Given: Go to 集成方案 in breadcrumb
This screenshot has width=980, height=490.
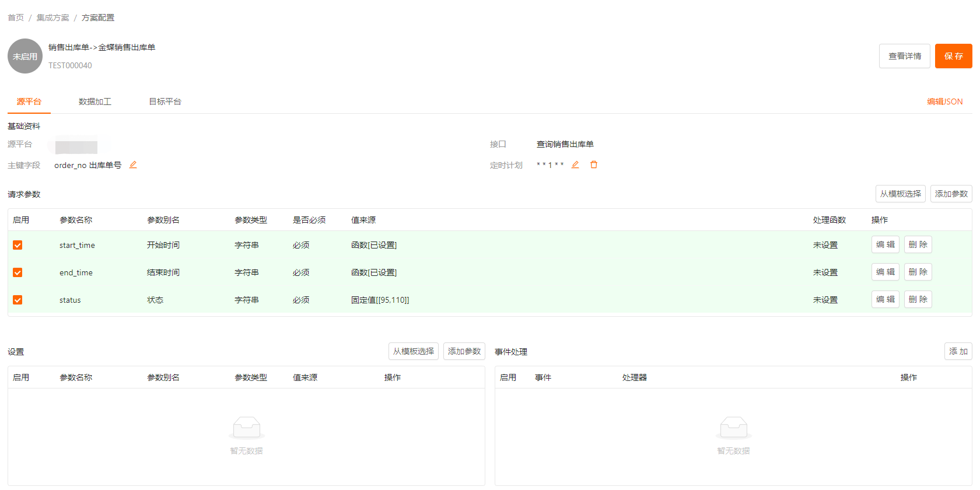Looking at the screenshot, I should tap(52, 17).
